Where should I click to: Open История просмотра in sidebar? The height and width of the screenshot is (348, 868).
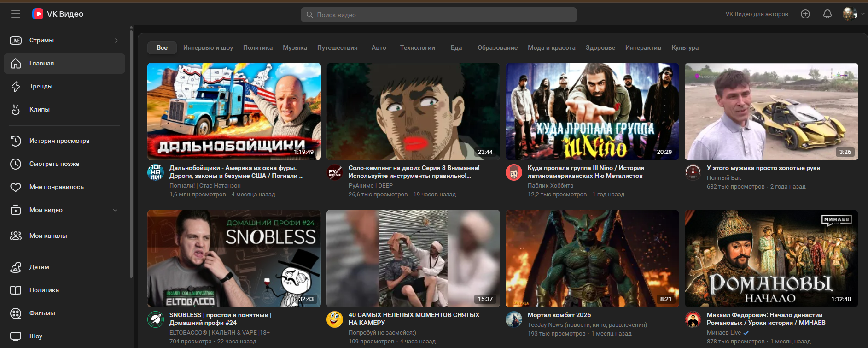(59, 141)
